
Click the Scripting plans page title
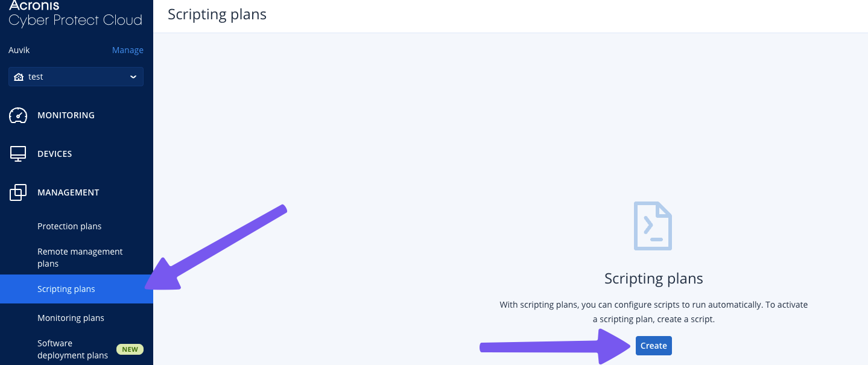[217, 14]
